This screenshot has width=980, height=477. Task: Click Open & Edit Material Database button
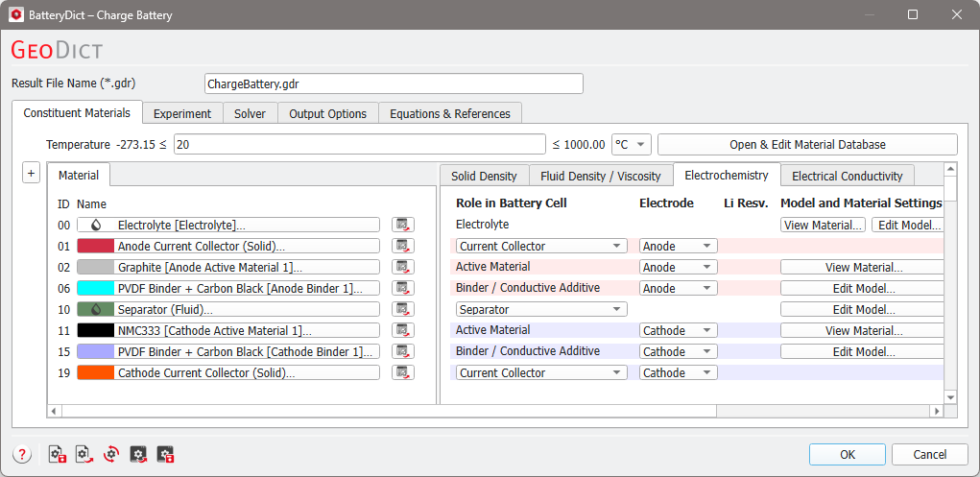tap(807, 144)
